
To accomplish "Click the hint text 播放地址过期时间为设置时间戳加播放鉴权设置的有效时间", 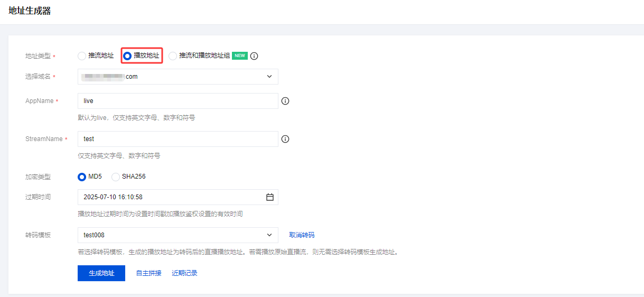I will point(160,214).
